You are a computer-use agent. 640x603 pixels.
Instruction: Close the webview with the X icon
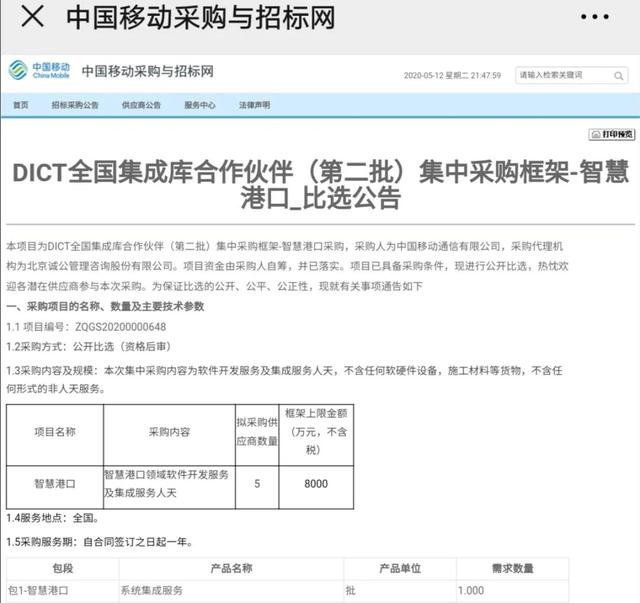(32, 18)
